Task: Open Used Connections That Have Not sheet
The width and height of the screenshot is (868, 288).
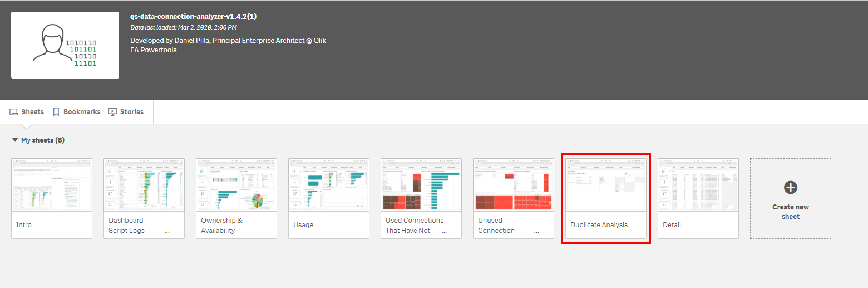Action: [x=421, y=186]
